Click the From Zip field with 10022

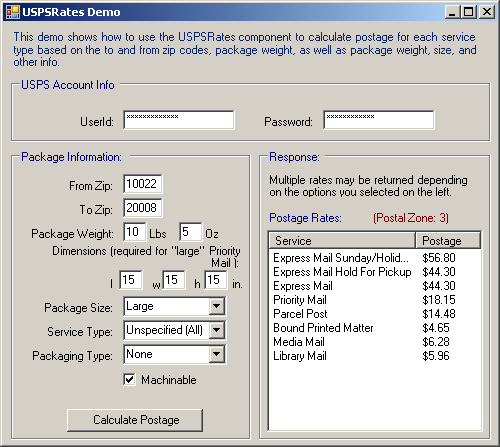click(143, 184)
